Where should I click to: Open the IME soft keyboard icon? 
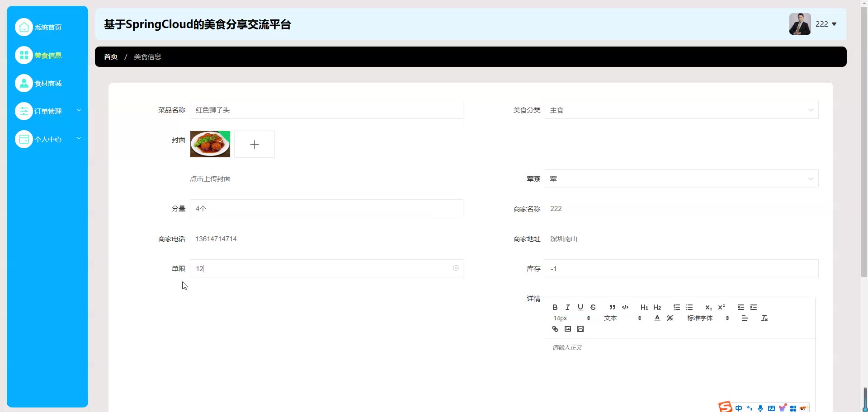(x=771, y=408)
